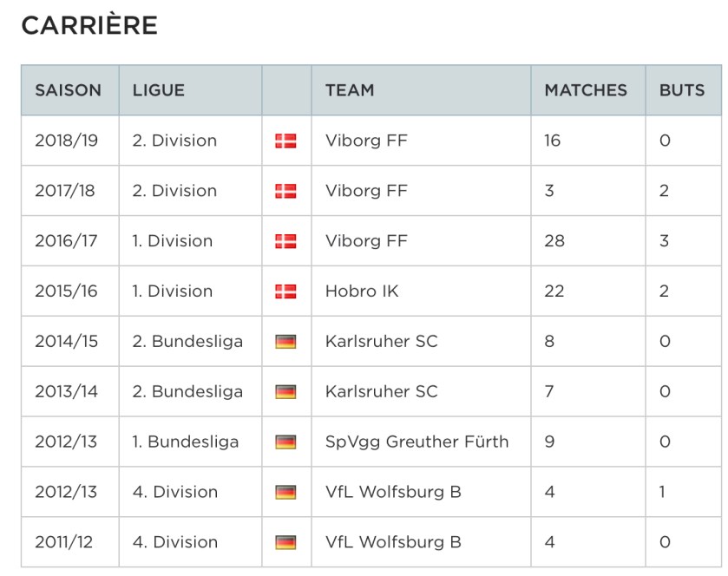Viewport: 728px width, 576px height.
Task: Open Viborg FF in the 2018/19 row
Action: point(366,141)
